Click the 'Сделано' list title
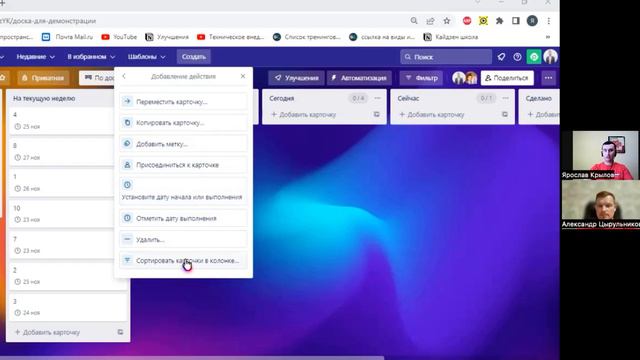This screenshot has height=360, width=640. (539, 98)
